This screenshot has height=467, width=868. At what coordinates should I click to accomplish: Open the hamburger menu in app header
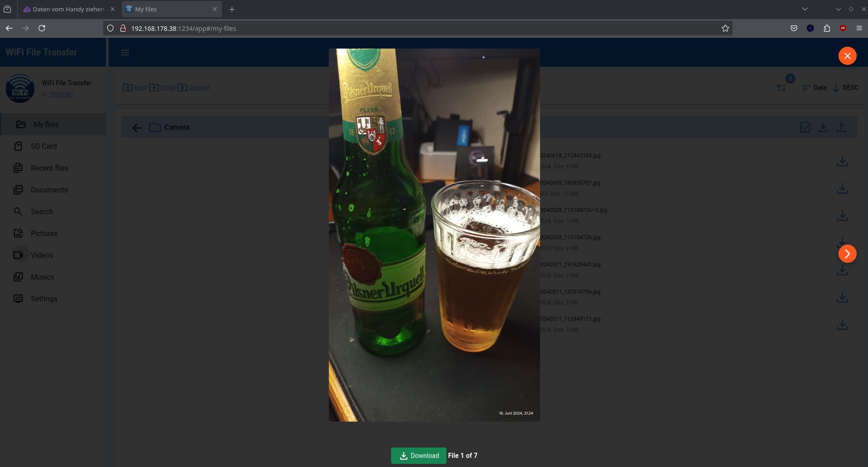(125, 53)
